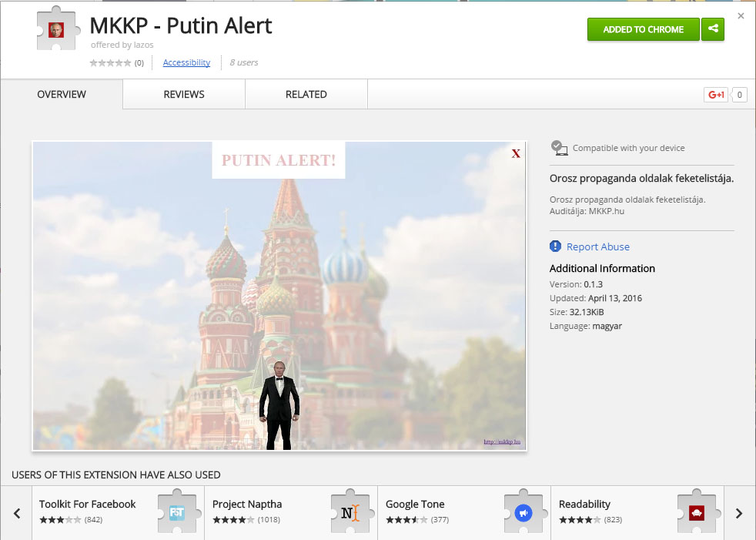Close the extension details dialog
Image resolution: width=756 pixels, height=540 pixels.
(741, 16)
